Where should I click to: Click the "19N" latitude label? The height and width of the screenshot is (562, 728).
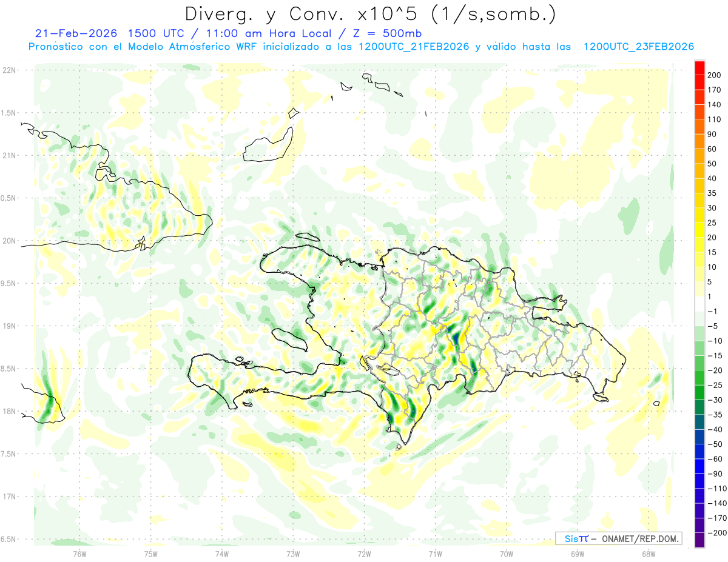click(x=9, y=326)
